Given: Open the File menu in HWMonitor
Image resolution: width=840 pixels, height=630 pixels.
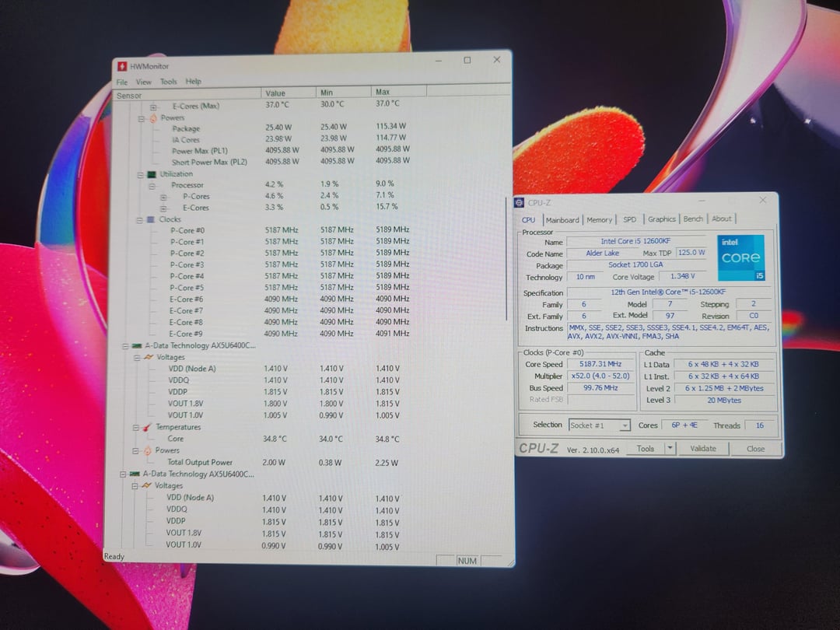Looking at the screenshot, I should (122, 82).
